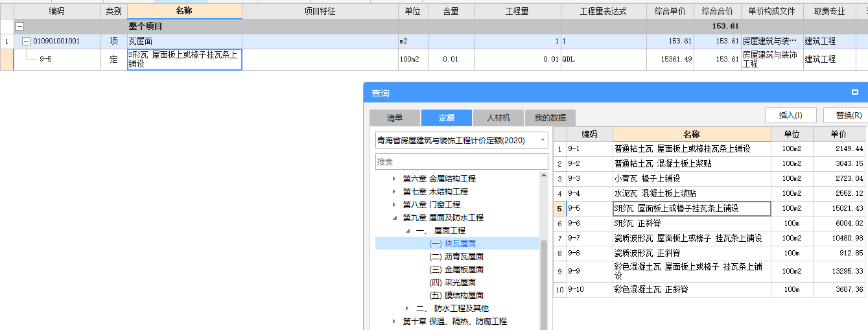The image size is (868, 330).
Task: Click the scroll-up arrow of the chapter tree
Action: point(544,176)
